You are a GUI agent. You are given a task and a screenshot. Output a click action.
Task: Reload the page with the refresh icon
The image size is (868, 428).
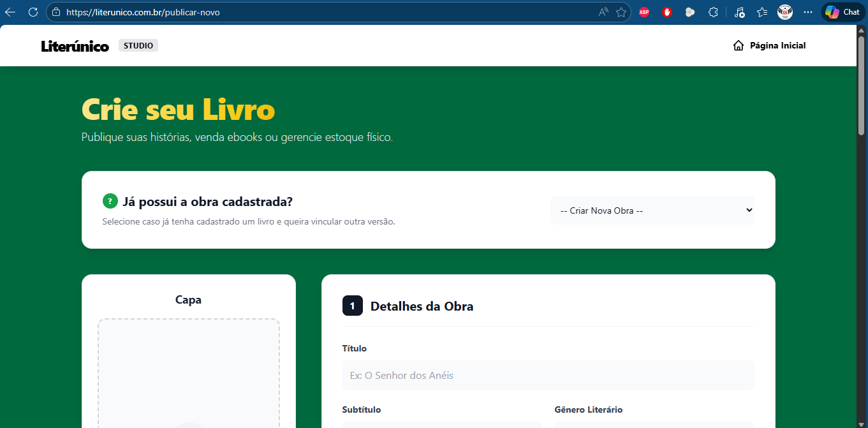[x=33, y=12]
